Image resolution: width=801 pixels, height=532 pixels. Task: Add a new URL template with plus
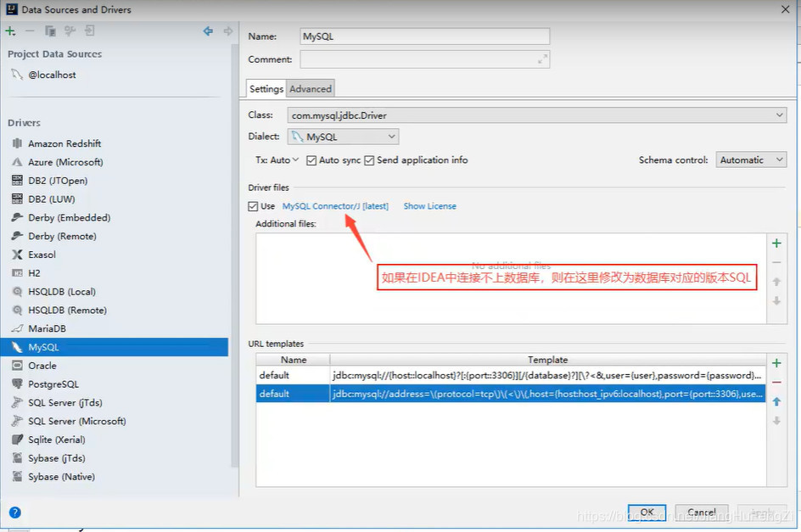[776, 363]
